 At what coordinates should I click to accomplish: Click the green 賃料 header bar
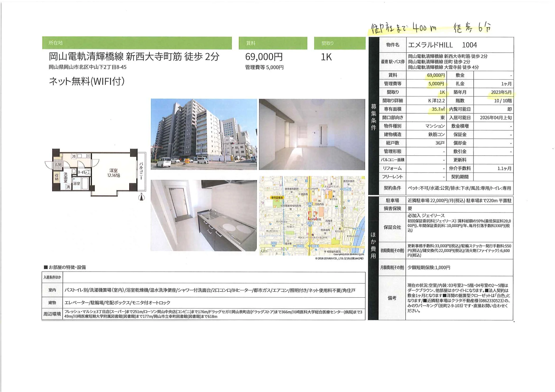coord(273,43)
